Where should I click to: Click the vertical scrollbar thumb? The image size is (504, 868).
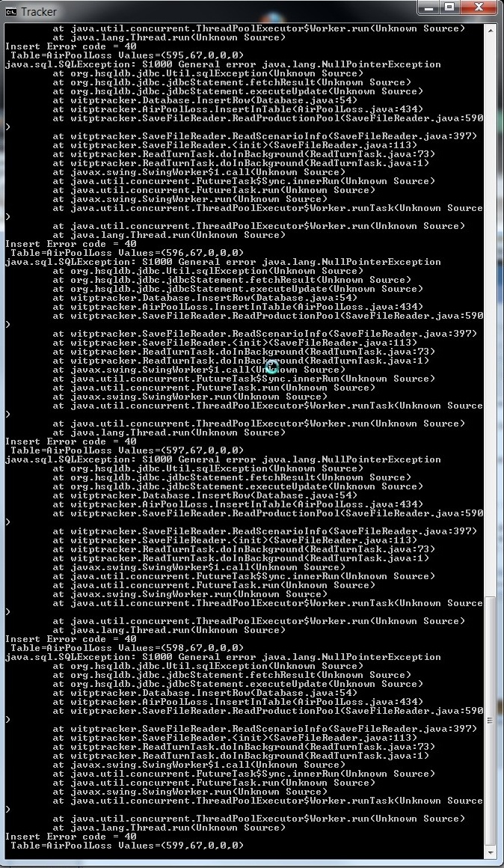pyautogui.click(x=491, y=720)
